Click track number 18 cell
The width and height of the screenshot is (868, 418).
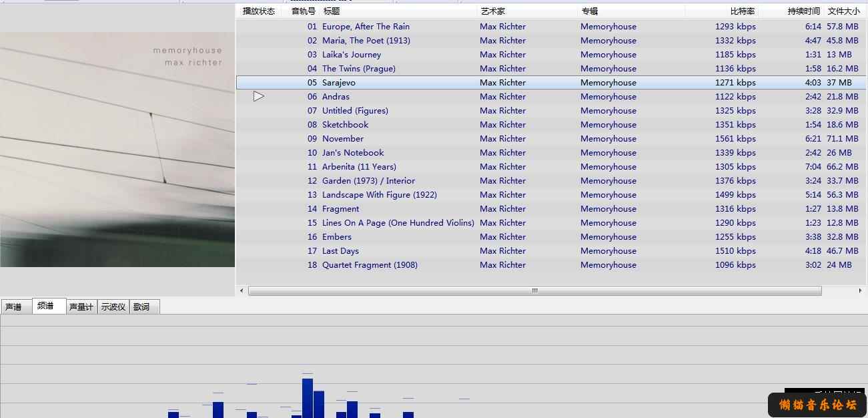pyautogui.click(x=312, y=265)
